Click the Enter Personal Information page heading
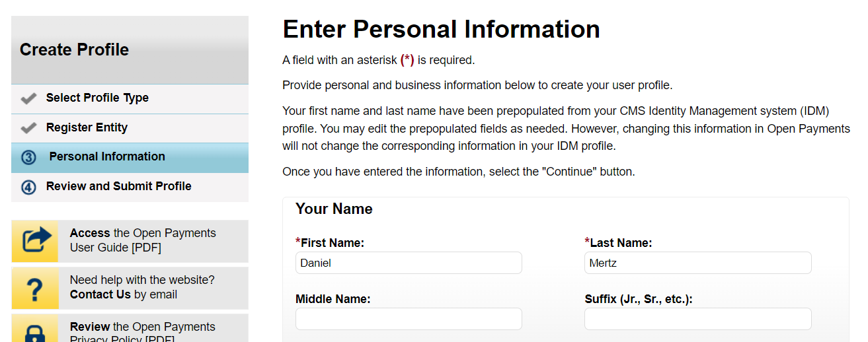This screenshot has width=868, height=342. [x=441, y=30]
